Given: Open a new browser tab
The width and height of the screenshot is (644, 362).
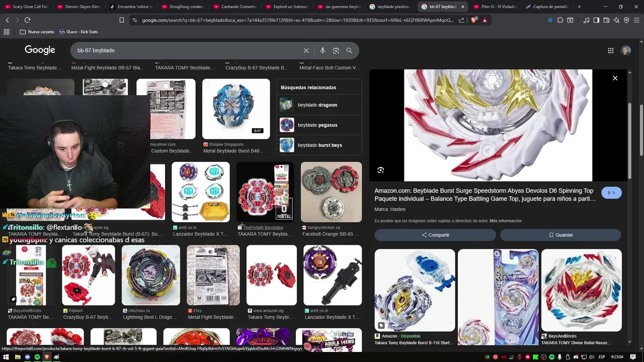Looking at the screenshot, I should coord(579,7).
